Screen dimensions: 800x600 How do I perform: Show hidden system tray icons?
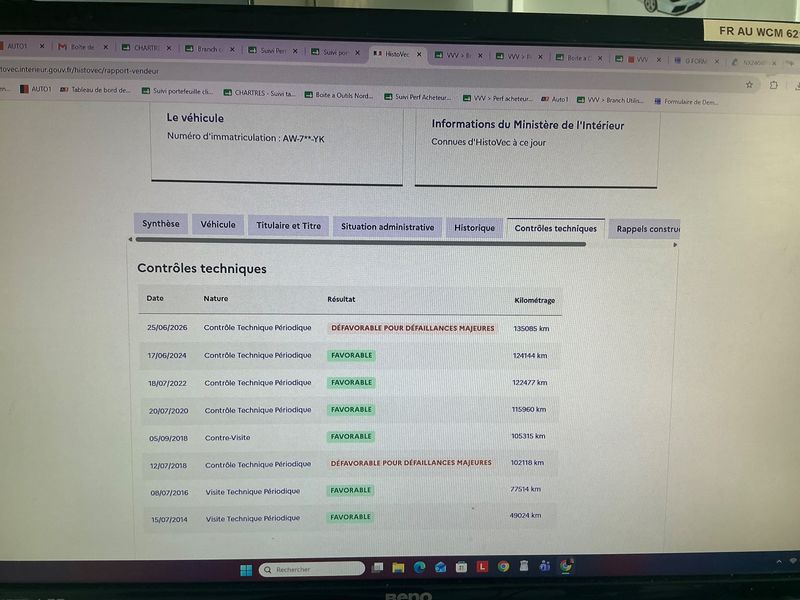click(x=779, y=562)
